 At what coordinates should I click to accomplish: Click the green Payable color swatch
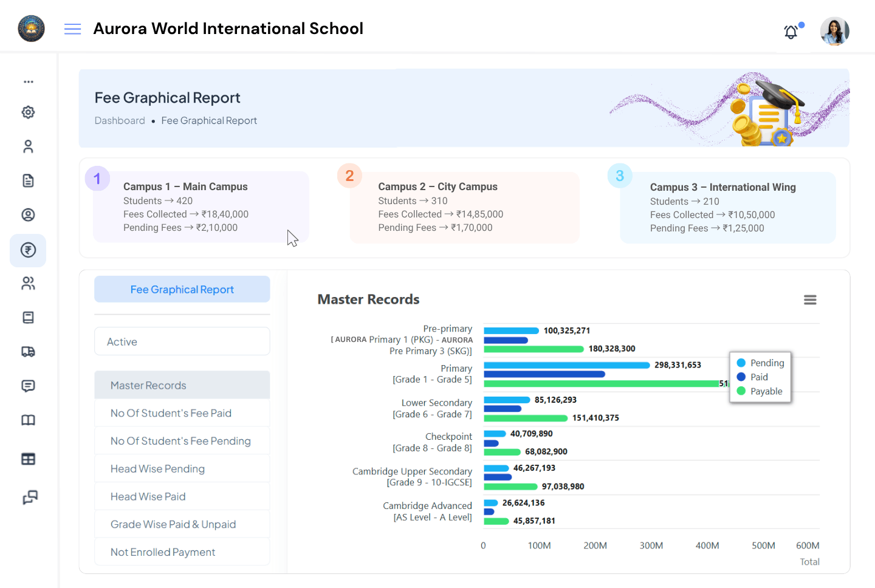pyautogui.click(x=743, y=391)
